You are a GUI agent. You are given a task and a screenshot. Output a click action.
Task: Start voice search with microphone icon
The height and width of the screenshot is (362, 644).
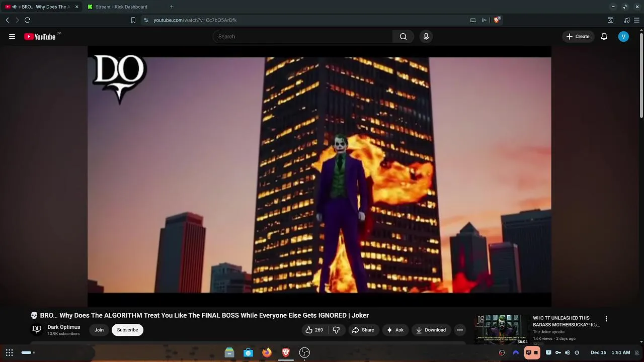426,36
